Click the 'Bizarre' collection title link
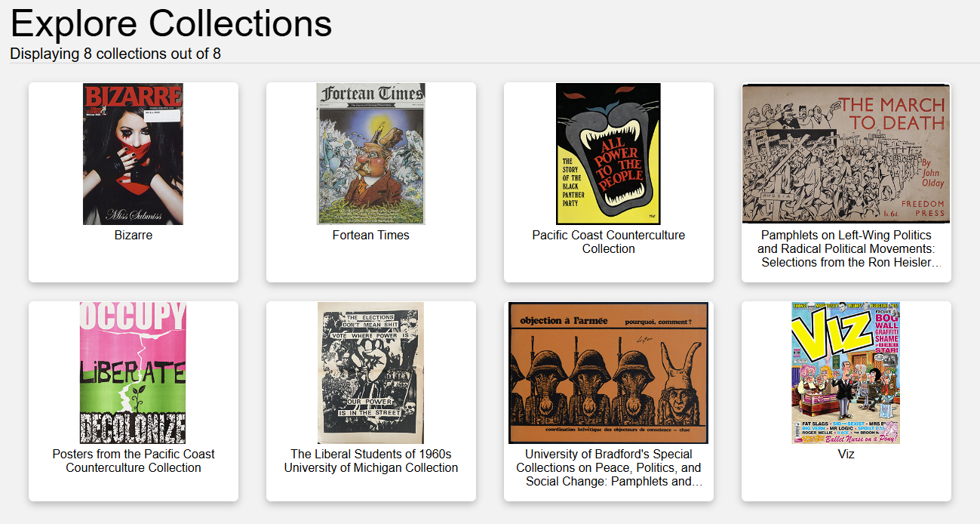 (134, 236)
